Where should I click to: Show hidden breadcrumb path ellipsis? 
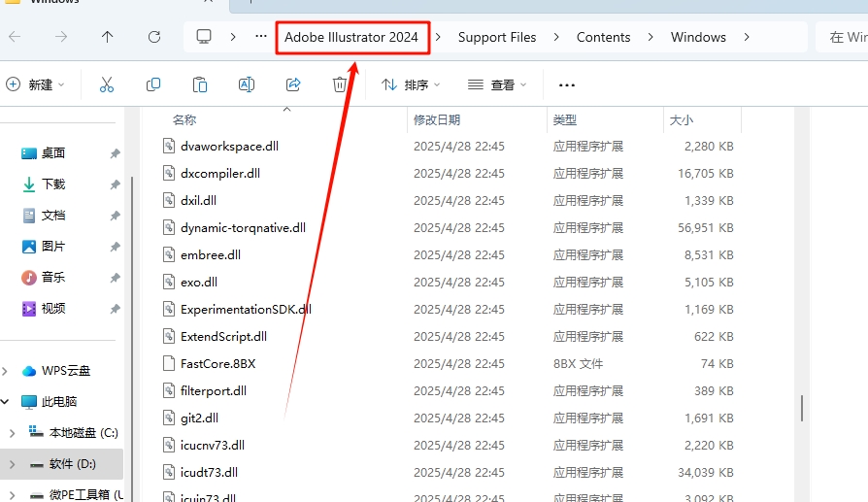coord(261,37)
